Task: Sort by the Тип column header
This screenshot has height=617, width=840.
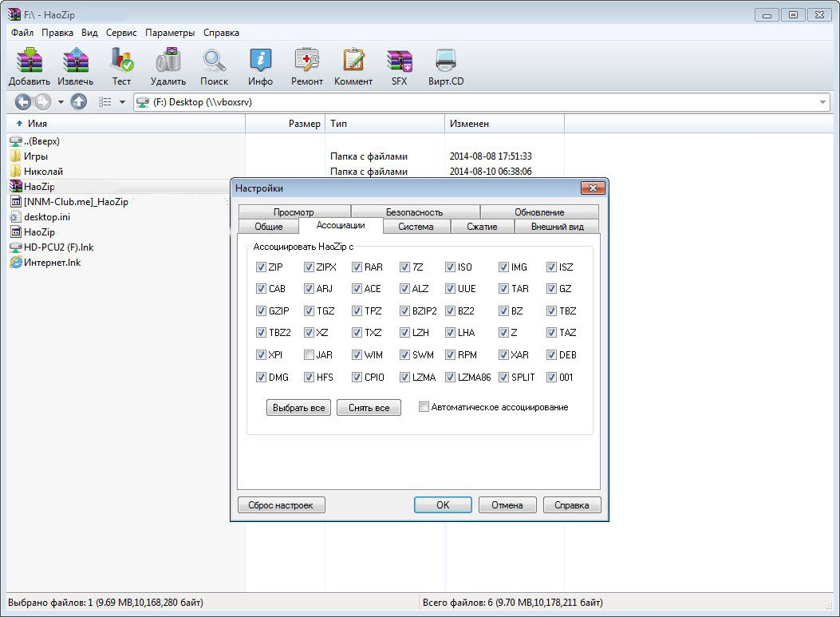Action: 385,123
